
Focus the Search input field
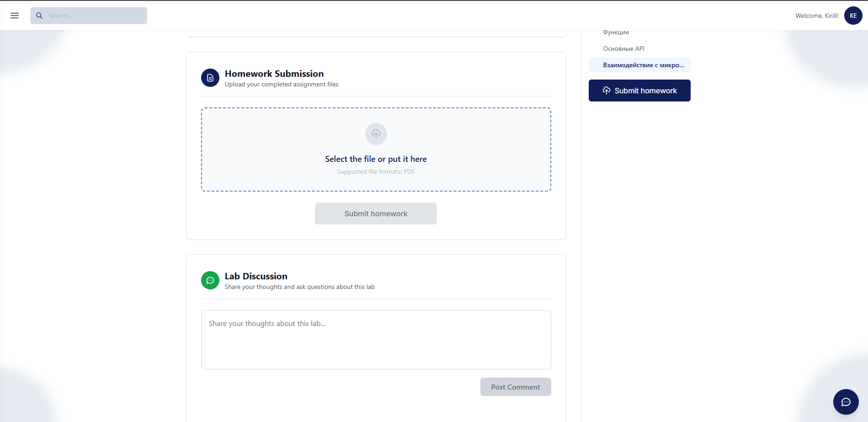[89, 16]
